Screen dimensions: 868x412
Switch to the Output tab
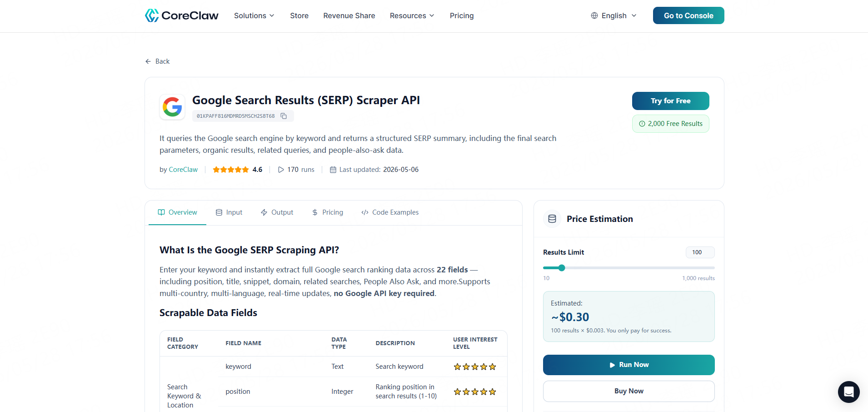(277, 212)
